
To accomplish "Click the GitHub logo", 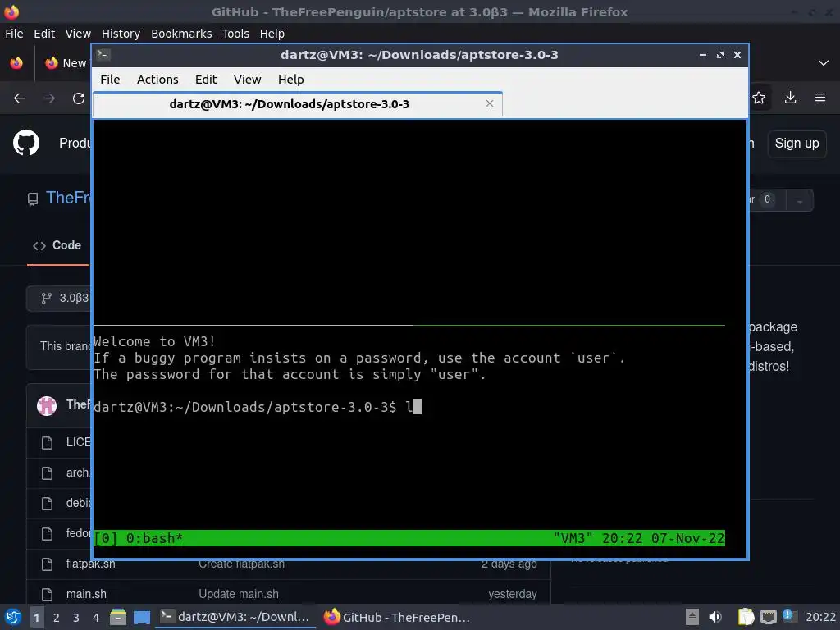I will click(26, 143).
